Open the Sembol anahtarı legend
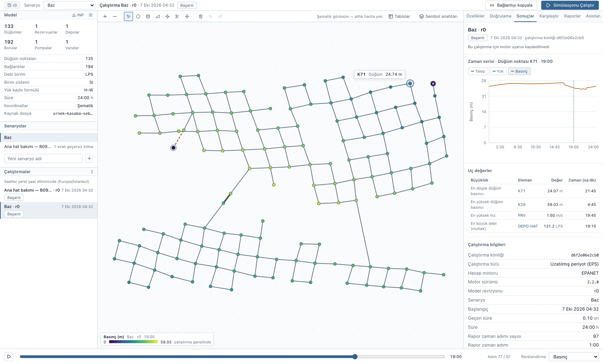Image resolution: width=603 pixels, height=364 pixels. [438, 16]
